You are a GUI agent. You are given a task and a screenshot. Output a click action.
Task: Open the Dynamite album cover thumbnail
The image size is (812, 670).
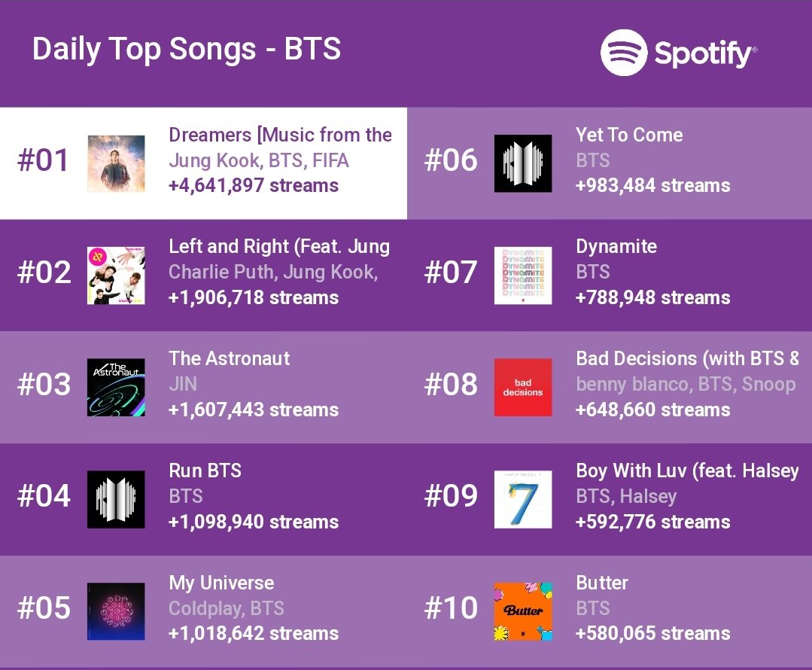tap(523, 276)
